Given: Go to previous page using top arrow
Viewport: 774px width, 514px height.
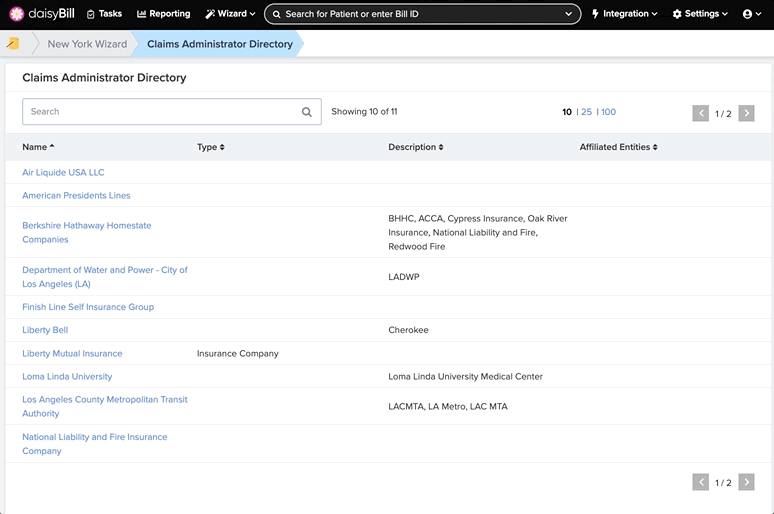Looking at the screenshot, I should [x=700, y=113].
